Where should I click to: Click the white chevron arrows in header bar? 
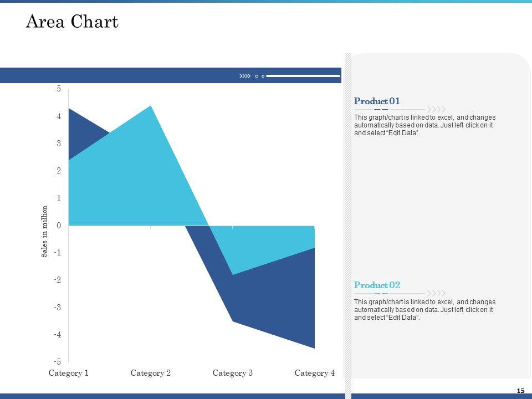(245, 76)
